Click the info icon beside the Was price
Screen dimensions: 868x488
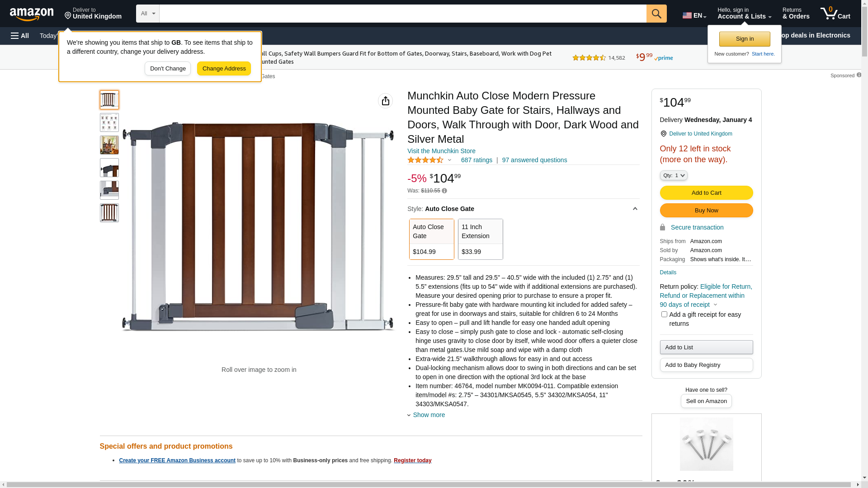[x=444, y=191]
